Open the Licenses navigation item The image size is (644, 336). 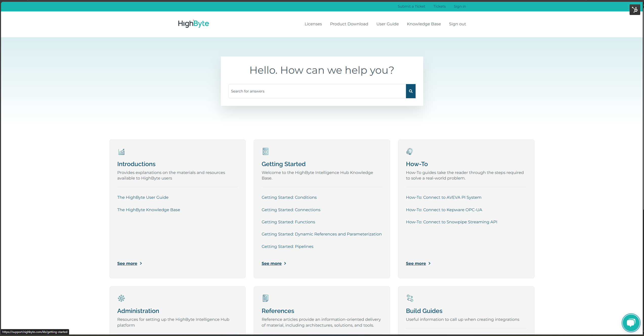(x=313, y=24)
